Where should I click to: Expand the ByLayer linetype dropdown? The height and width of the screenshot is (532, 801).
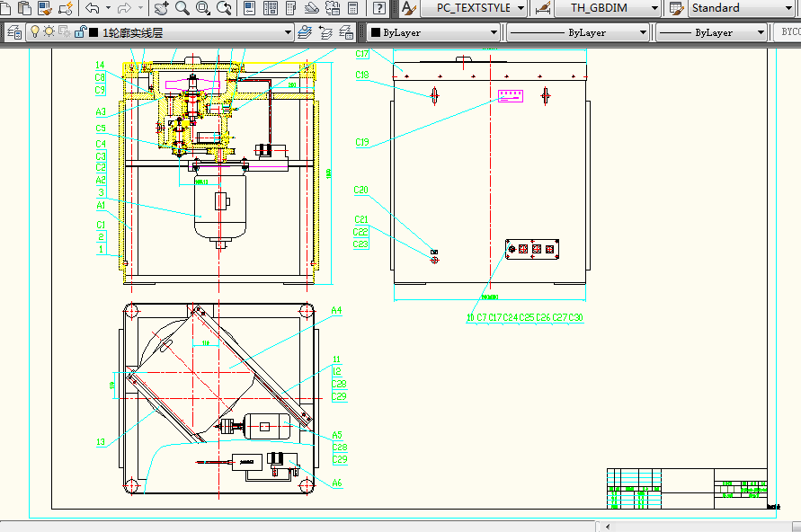pyautogui.click(x=643, y=32)
